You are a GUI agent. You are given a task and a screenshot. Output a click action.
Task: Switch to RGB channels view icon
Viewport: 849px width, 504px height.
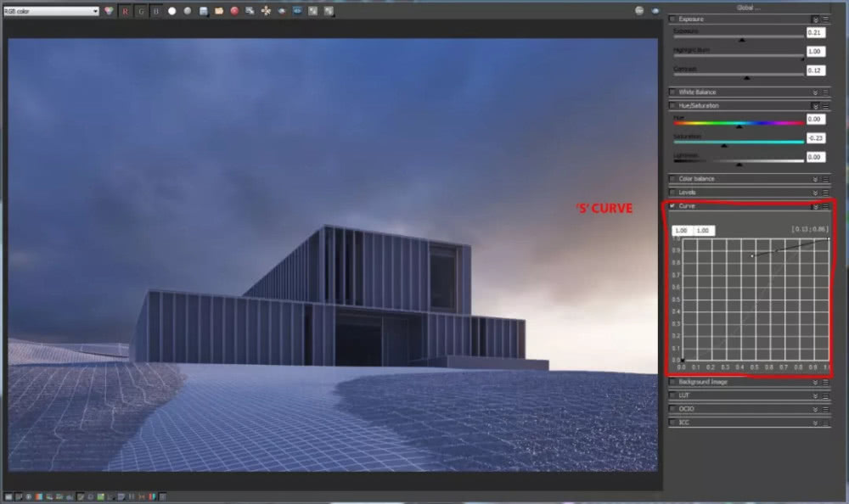pos(109,11)
